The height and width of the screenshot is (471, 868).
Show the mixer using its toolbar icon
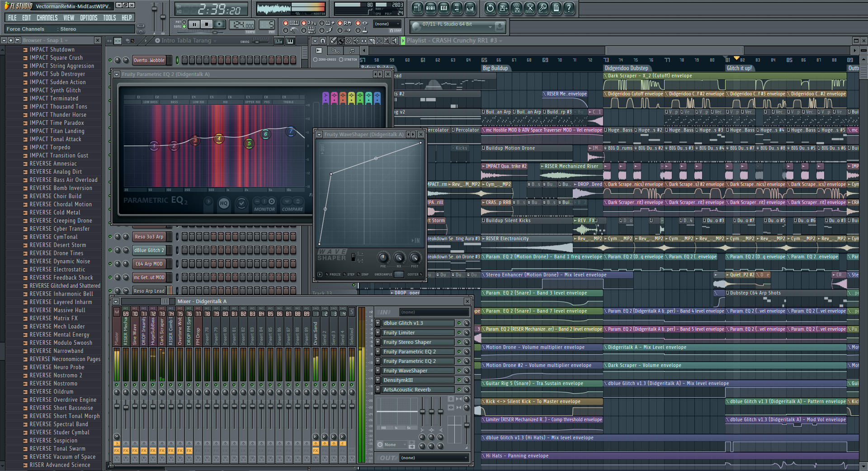(x=470, y=8)
